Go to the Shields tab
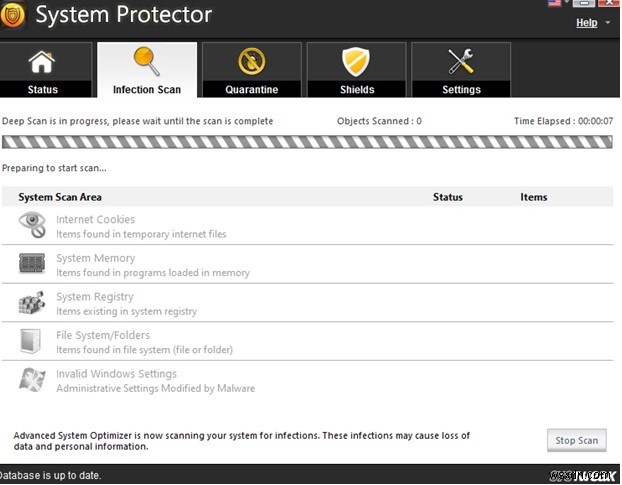This screenshot has height=485, width=622. click(x=357, y=70)
